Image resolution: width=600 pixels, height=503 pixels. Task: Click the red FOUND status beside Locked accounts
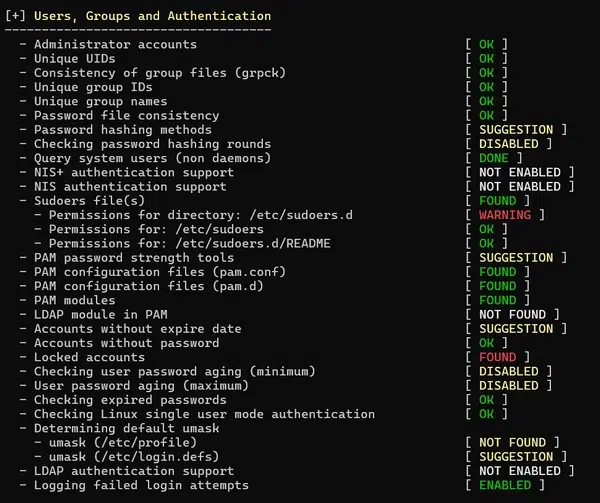[497, 357]
